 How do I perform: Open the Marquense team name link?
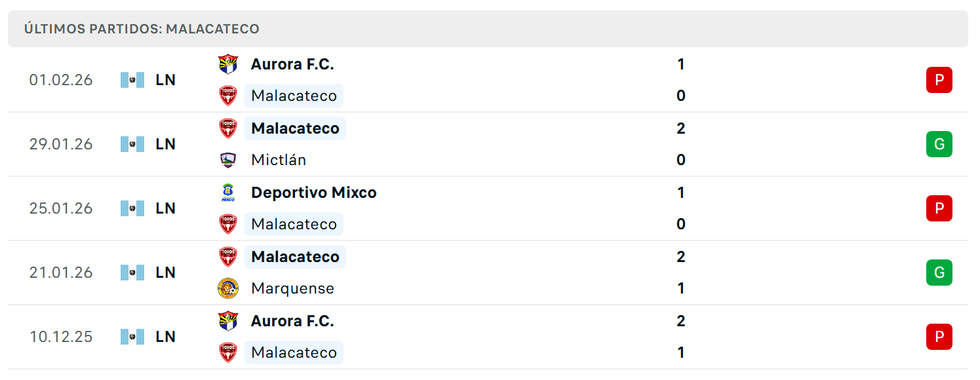click(292, 288)
